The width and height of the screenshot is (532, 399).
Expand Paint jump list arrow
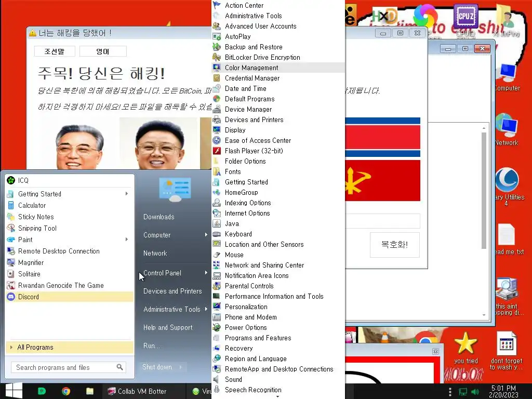(127, 240)
